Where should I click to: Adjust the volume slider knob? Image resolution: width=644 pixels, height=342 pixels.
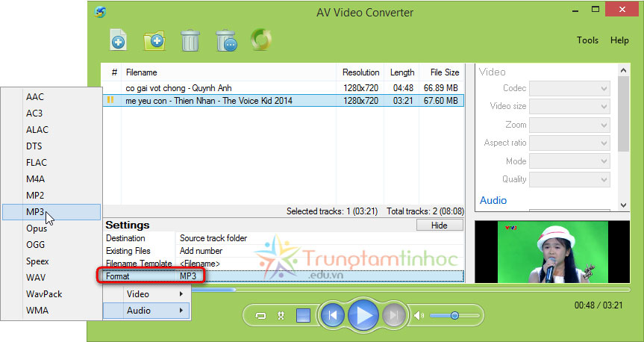[x=454, y=316]
